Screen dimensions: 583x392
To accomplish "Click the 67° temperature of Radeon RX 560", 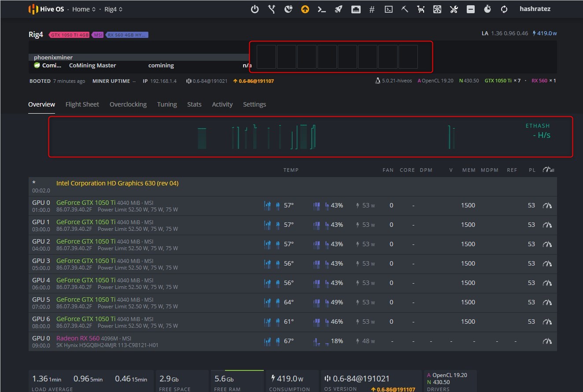I will (x=289, y=341).
